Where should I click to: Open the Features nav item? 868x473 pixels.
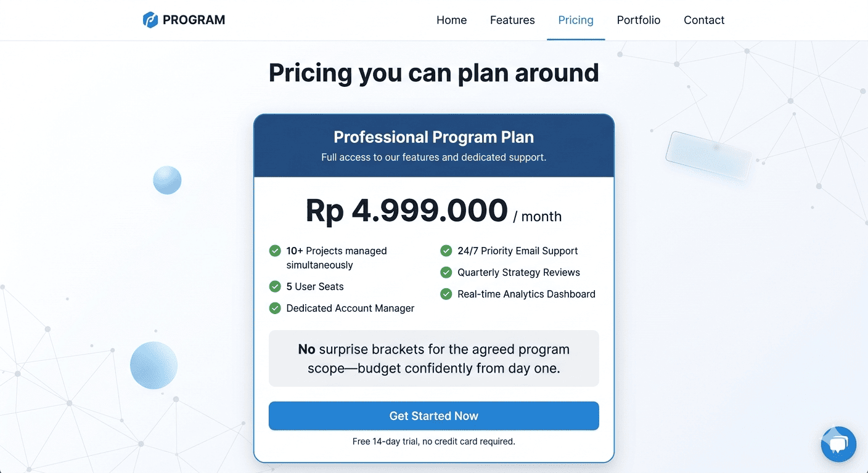tap(512, 20)
